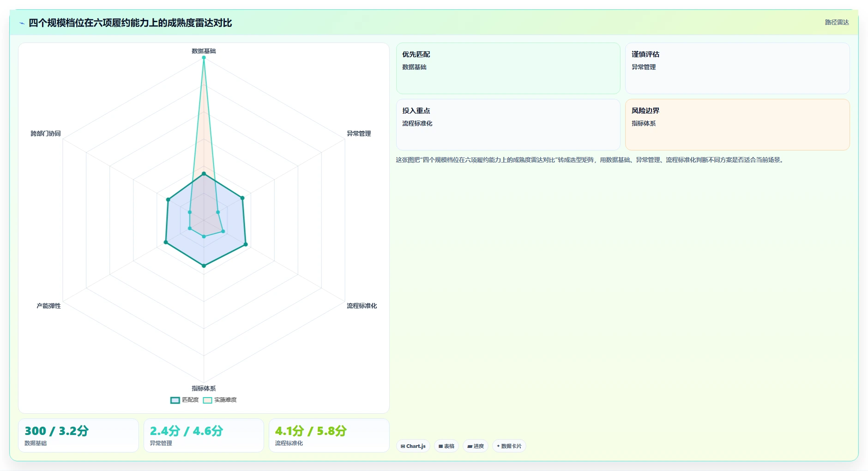Click the 表格 tag
Image resolution: width=868 pixels, height=471 pixels.
coord(446,446)
